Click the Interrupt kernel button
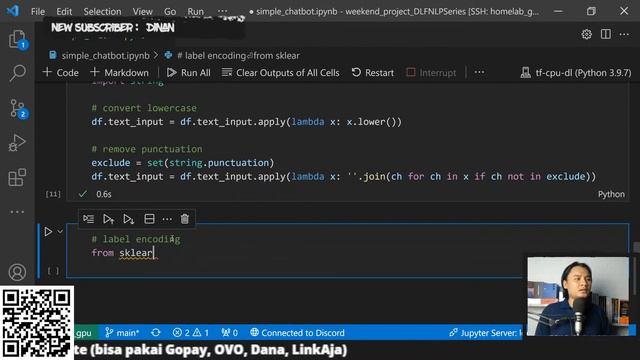This screenshot has height=360, width=640. click(x=431, y=73)
